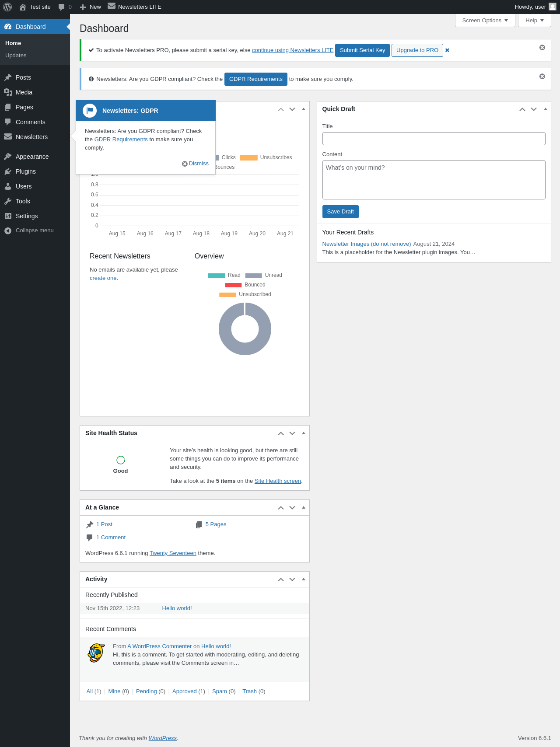
Task: Collapse the Site Health Status panel toggle
Action: (304, 433)
